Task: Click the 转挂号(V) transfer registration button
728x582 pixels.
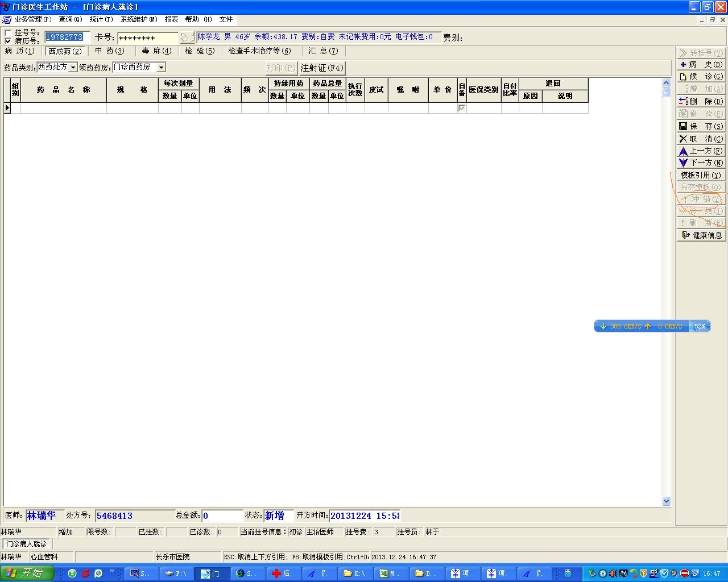Action: click(701, 52)
